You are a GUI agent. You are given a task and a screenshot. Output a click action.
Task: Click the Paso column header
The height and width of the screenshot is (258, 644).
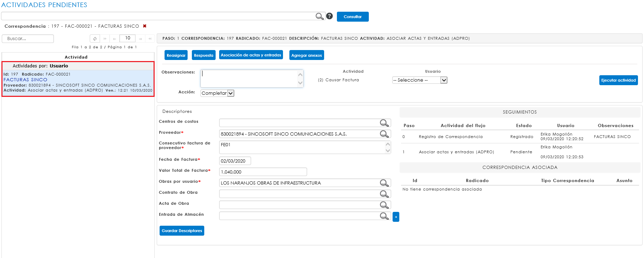point(409,126)
